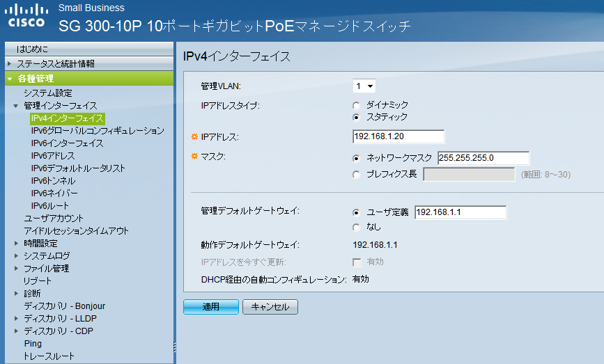Select ネットワークマスク radio option
The width and height of the screenshot is (604, 364).
pyautogui.click(x=356, y=158)
